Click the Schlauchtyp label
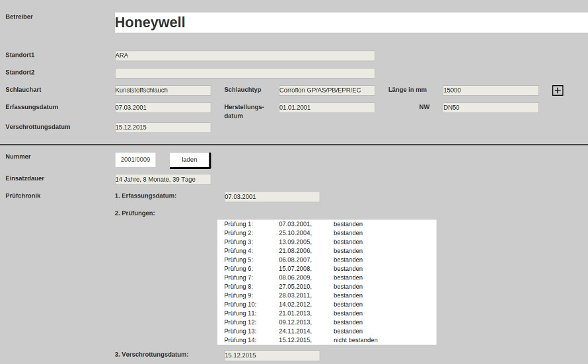Viewport: 588px width, 364px height. (242, 90)
